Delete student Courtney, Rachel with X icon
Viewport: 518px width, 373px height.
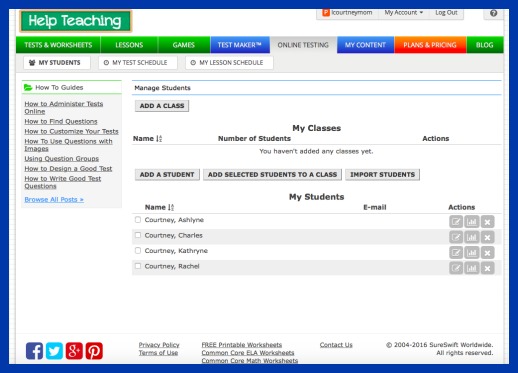click(487, 268)
